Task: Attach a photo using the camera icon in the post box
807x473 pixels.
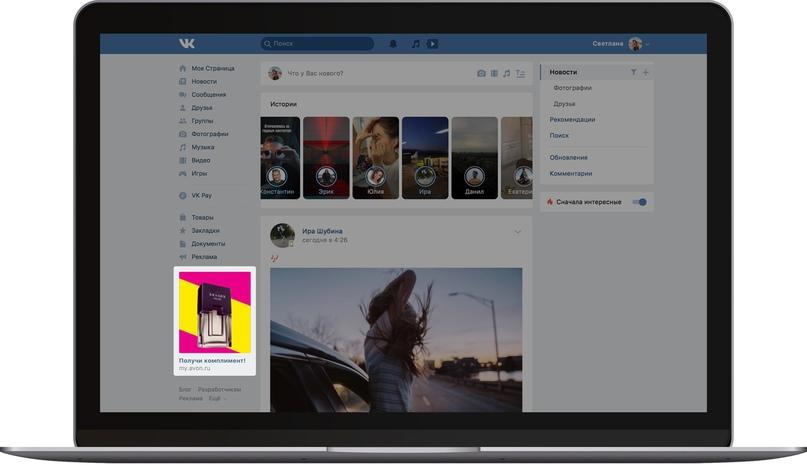Action: point(481,74)
